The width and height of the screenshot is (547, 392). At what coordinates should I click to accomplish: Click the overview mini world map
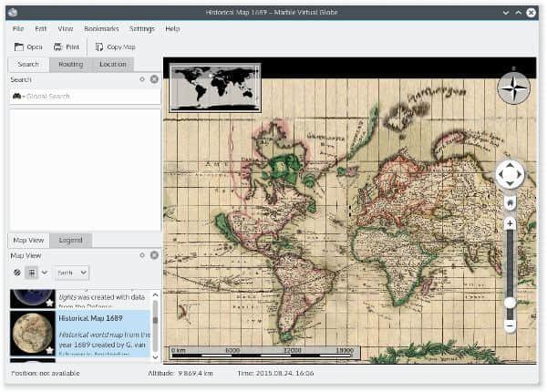pyautogui.click(x=215, y=88)
